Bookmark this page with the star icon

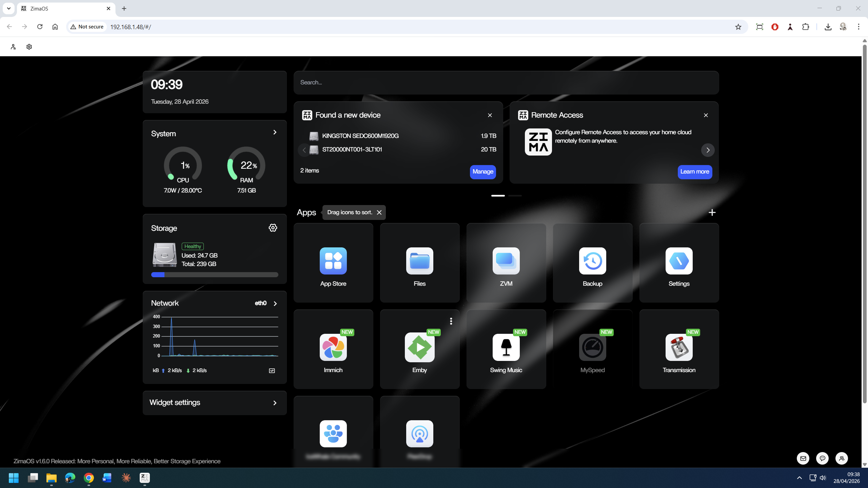738,27
